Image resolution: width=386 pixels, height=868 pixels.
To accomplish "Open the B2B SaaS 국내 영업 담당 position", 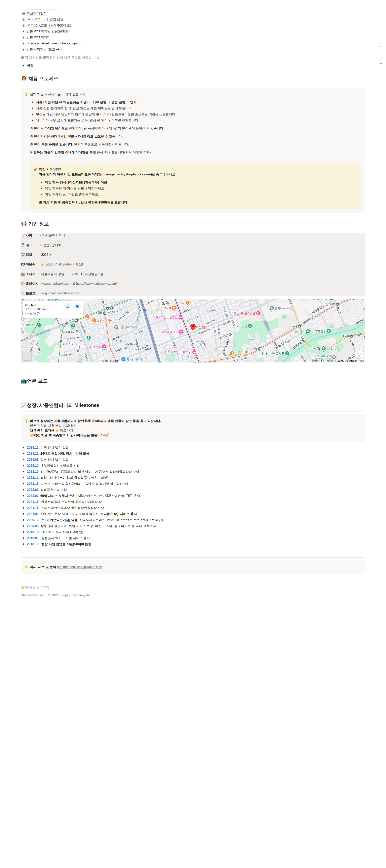I will click(x=45, y=19).
